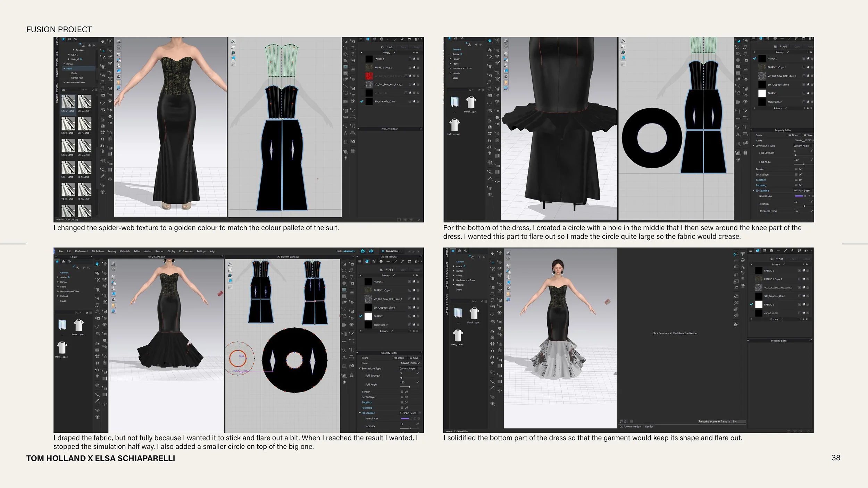Click cloud icon beside Hello alexianitu greeting
868x488 pixels.
pos(371,251)
